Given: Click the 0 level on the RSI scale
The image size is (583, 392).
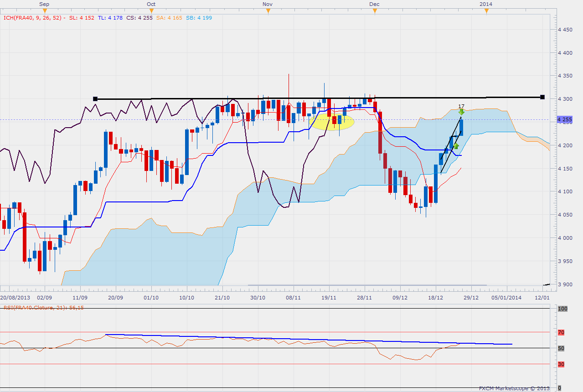Looking at the screenshot, I should [x=560, y=387].
